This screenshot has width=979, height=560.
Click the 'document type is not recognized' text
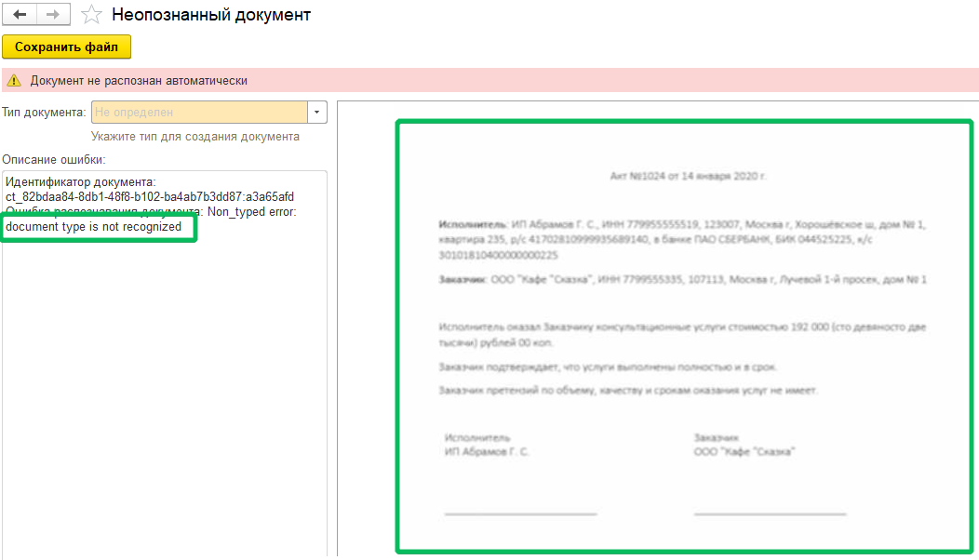(94, 227)
